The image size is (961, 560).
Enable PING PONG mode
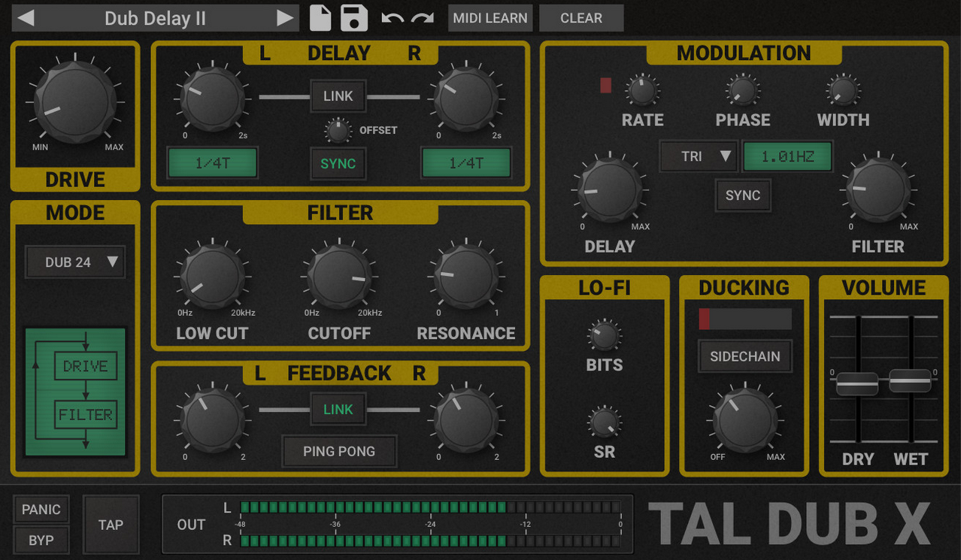click(339, 451)
